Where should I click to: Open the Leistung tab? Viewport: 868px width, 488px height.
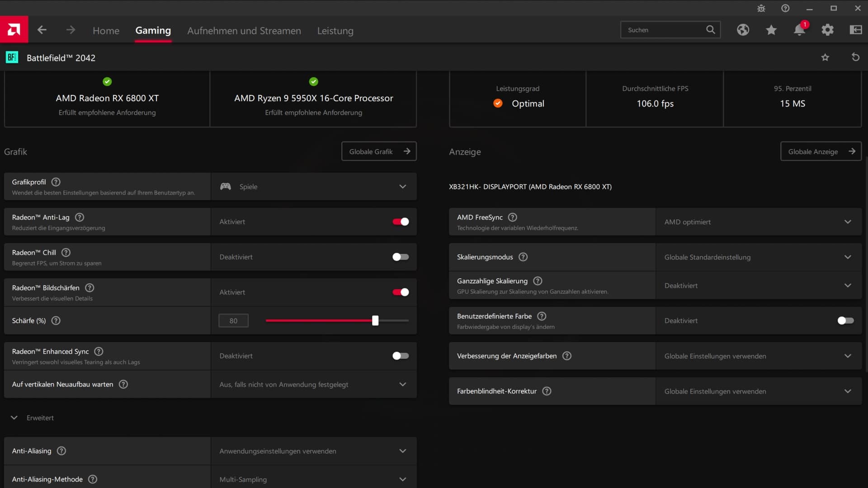tap(335, 31)
